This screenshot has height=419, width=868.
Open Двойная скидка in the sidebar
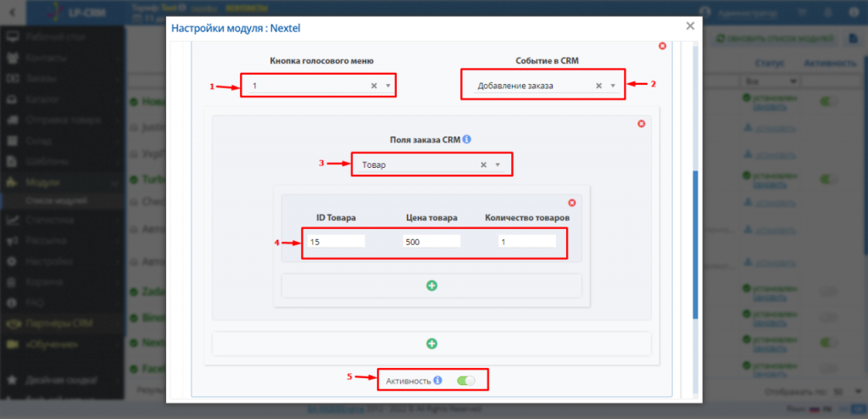[60, 380]
